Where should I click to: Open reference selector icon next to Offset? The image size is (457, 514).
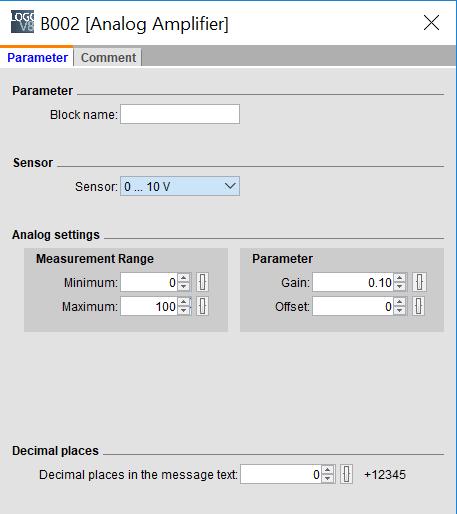click(419, 306)
